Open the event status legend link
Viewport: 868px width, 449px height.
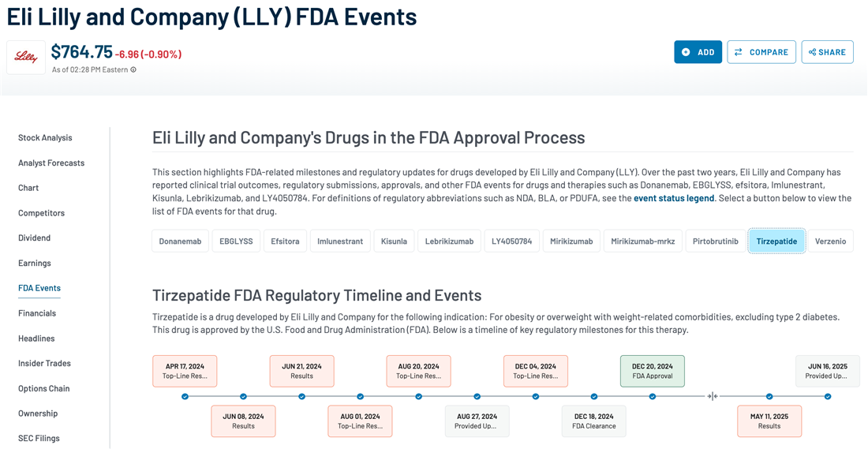click(x=674, y=198)
